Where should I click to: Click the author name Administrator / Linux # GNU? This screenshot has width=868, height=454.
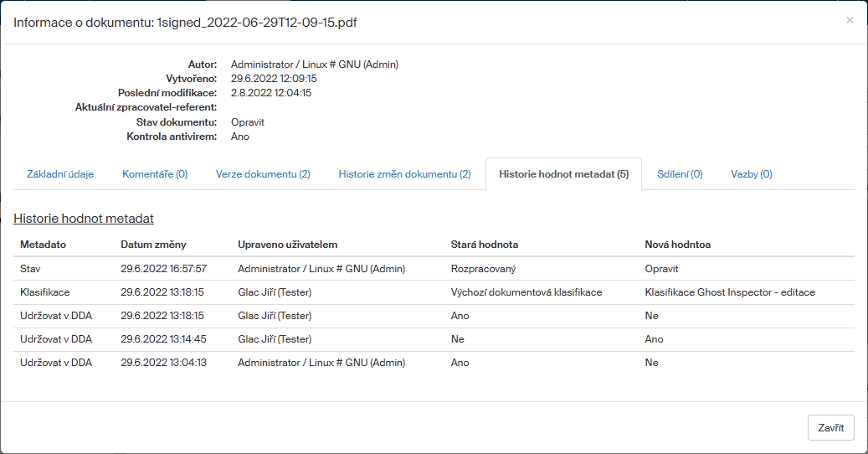coord(314,64)
